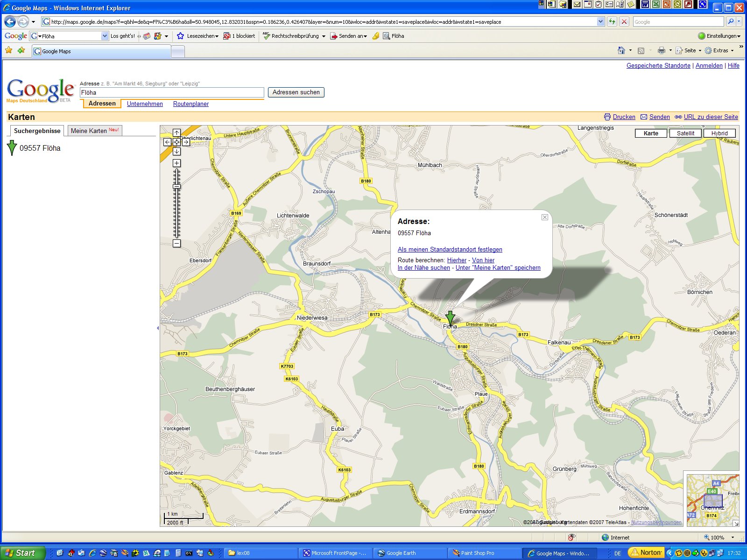This screenshot has height=560, width=747.
Task: Click the map zoom slider handle
Action: click(x=176, y=187)
